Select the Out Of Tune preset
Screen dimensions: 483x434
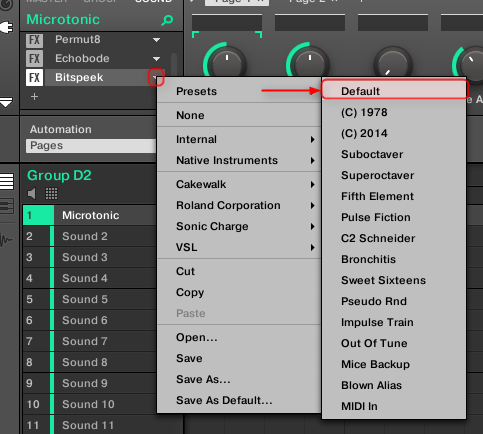[394, 343]
